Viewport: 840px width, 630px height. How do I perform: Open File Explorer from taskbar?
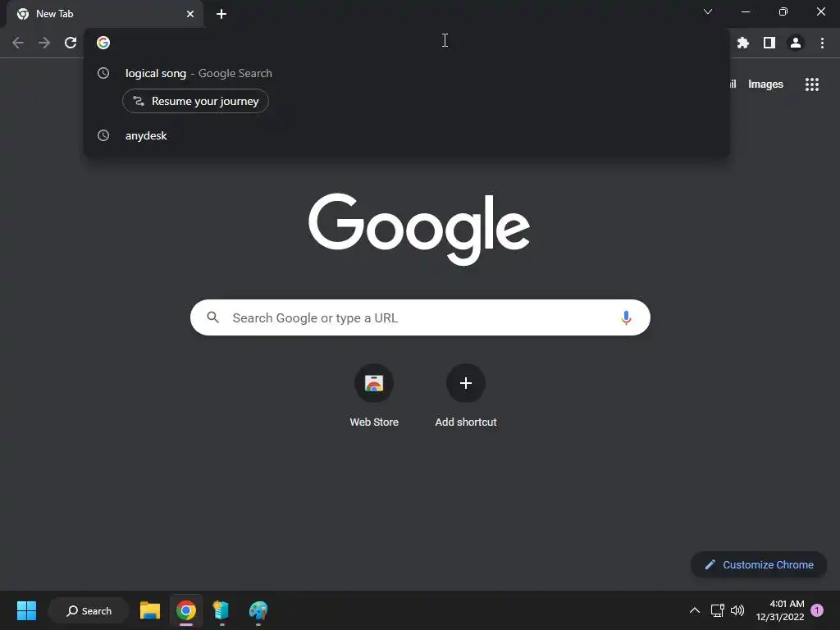point(150,610)
